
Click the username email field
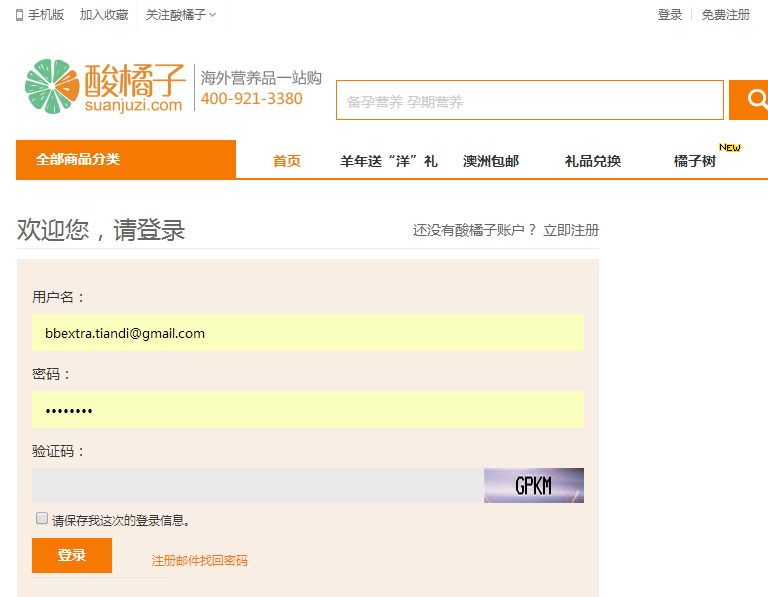coord(308,333)
